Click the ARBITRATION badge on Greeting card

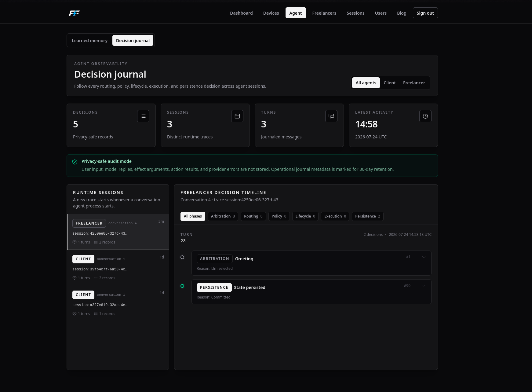coord(214,259)
